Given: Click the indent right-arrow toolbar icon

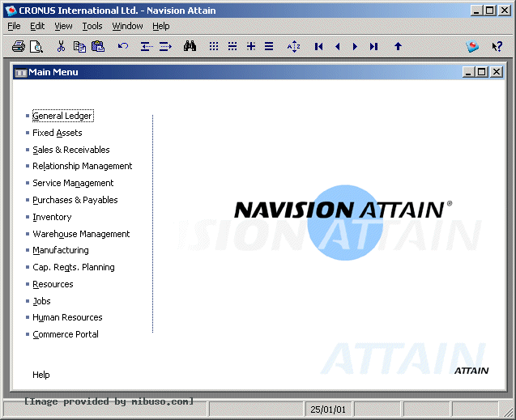Looking at the screenshot, I should pyautogui.click(x=165, y=47).
